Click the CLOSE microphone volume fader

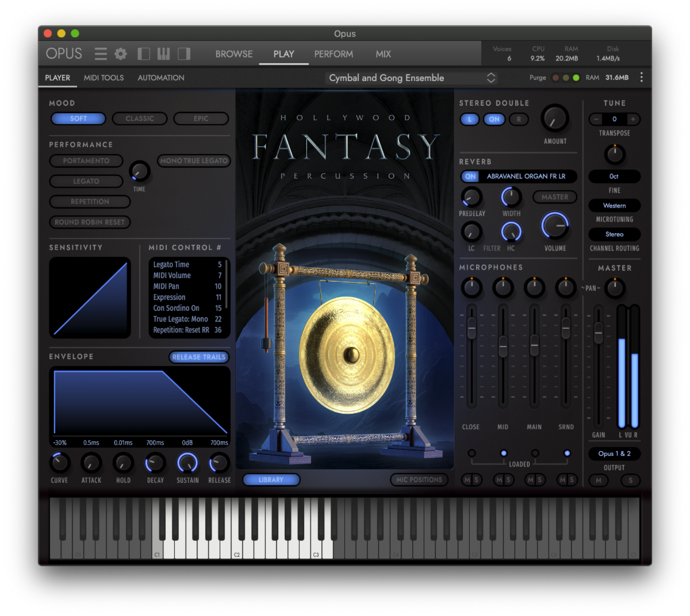(471, 329)
